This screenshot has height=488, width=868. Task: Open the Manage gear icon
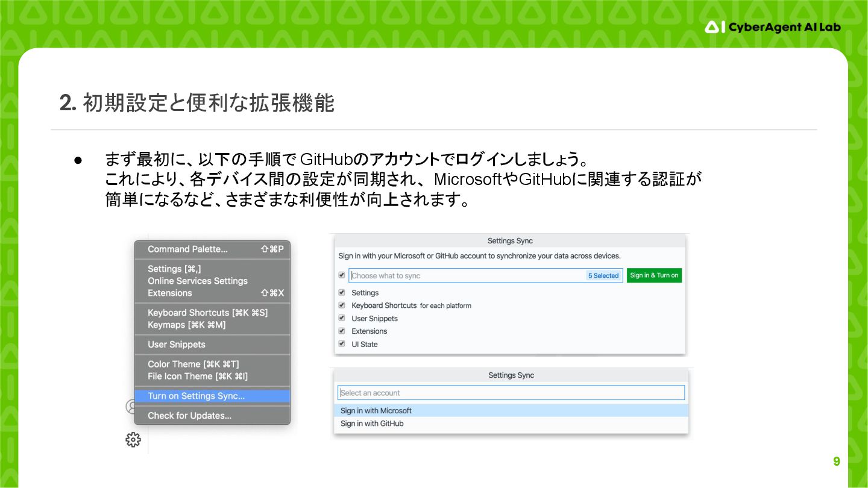click(133, 440)
